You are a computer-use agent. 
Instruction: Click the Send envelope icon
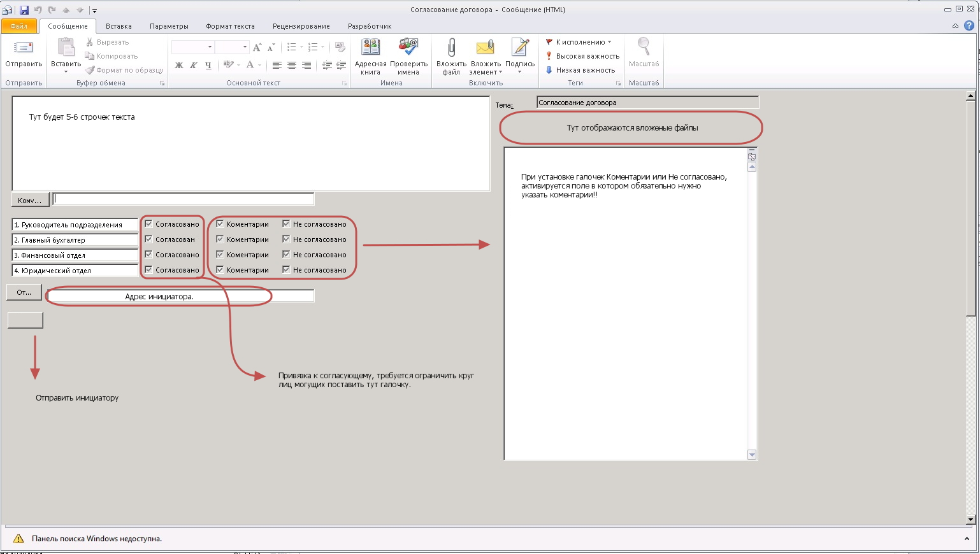tap(24, 48)
